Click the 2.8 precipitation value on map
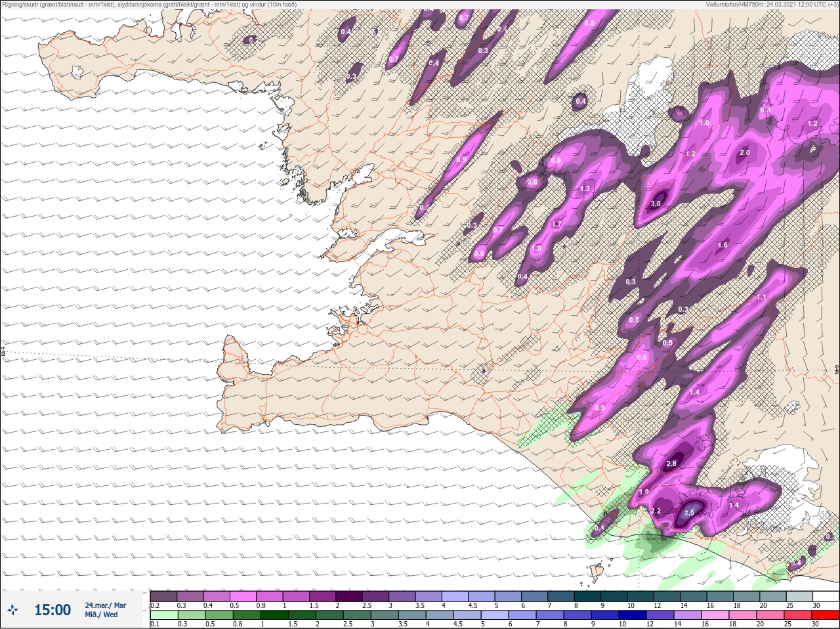 click(671, 464)
